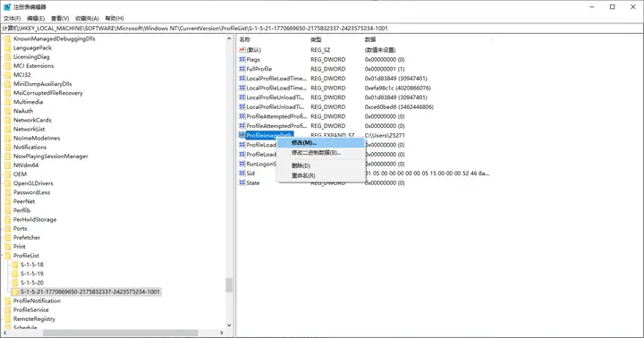Select the NoImeModeImes key
The height and width of the screenshot is (338, 644).
pos(37,138)
